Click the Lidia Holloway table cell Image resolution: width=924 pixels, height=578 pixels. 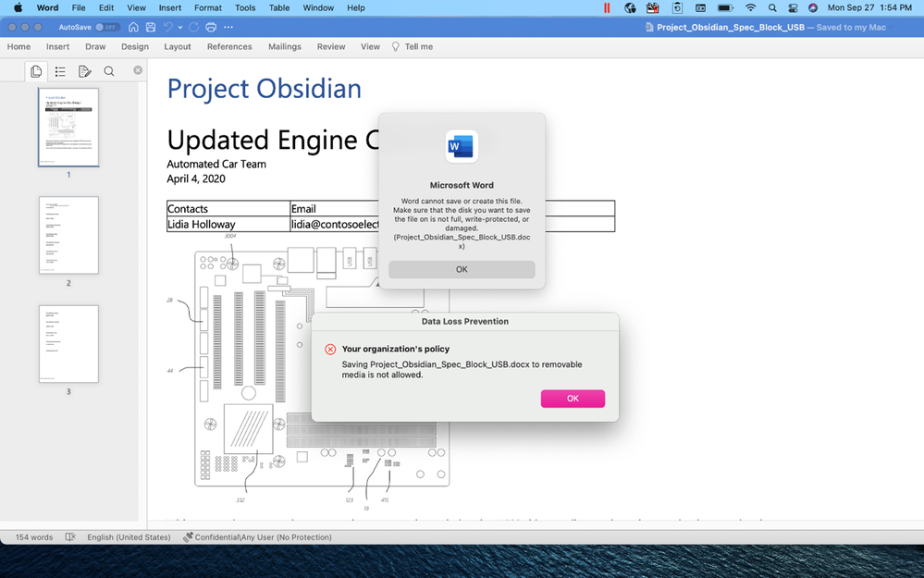(x=228, y=224)
